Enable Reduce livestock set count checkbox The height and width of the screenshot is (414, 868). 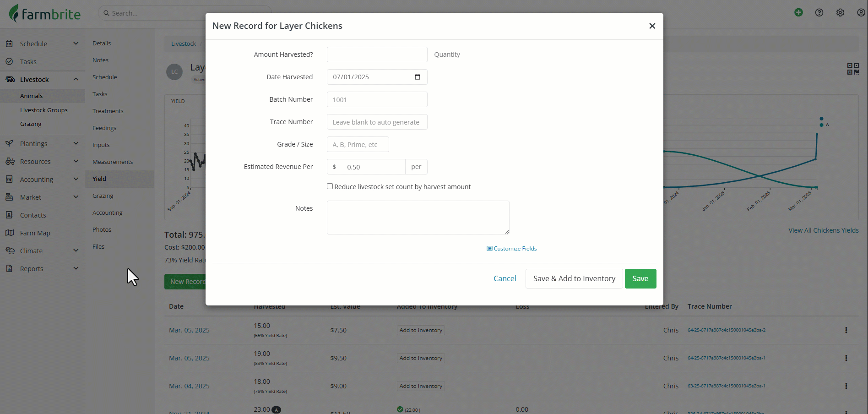click(330, 186)
